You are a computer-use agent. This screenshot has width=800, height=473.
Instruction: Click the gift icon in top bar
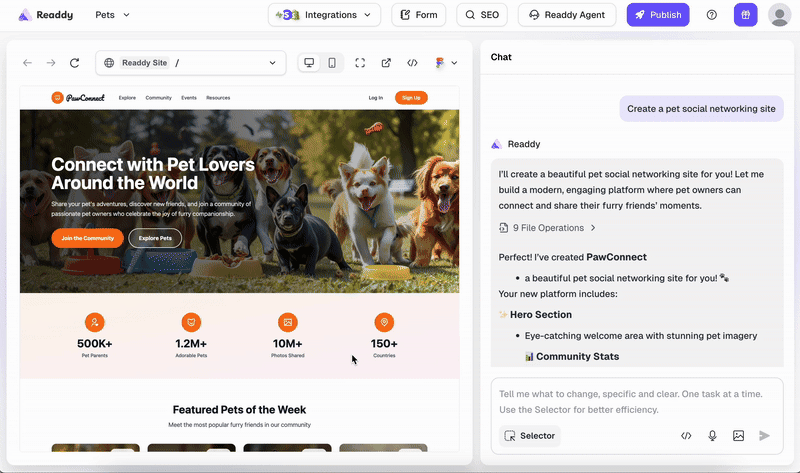click(745, 15)
